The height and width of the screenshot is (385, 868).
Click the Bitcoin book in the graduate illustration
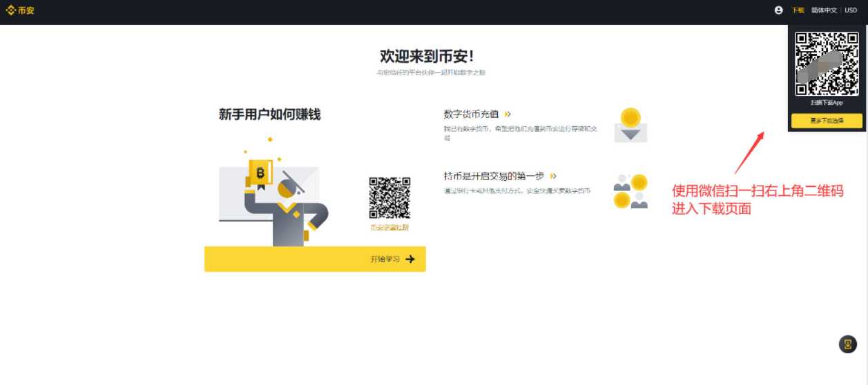pyautogui.click(x=260, y=172)
